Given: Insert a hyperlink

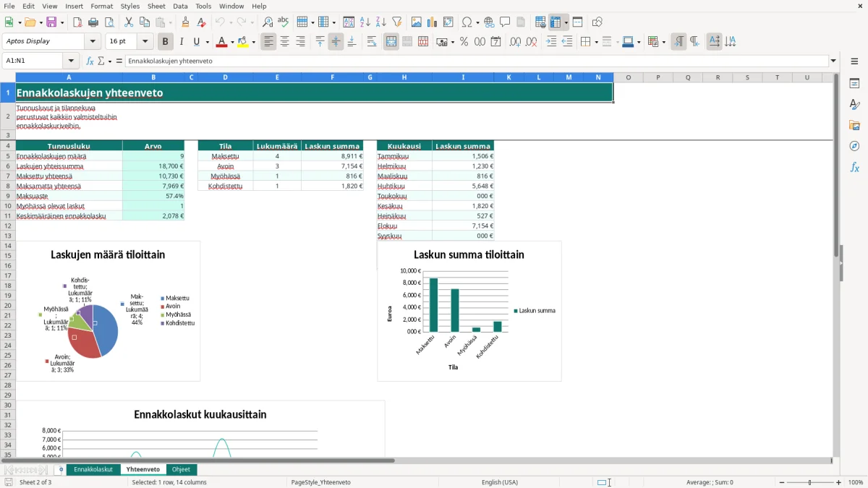Looking at the screenshot, I should coord(489,22).
